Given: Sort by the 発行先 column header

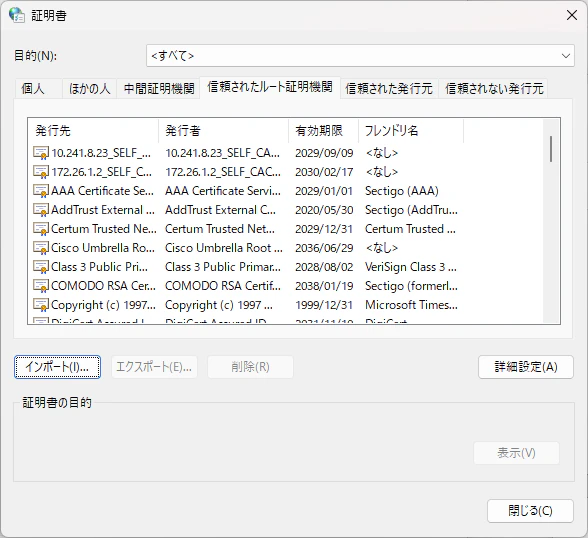Looking at the screenshot, I should click(93, 131).
